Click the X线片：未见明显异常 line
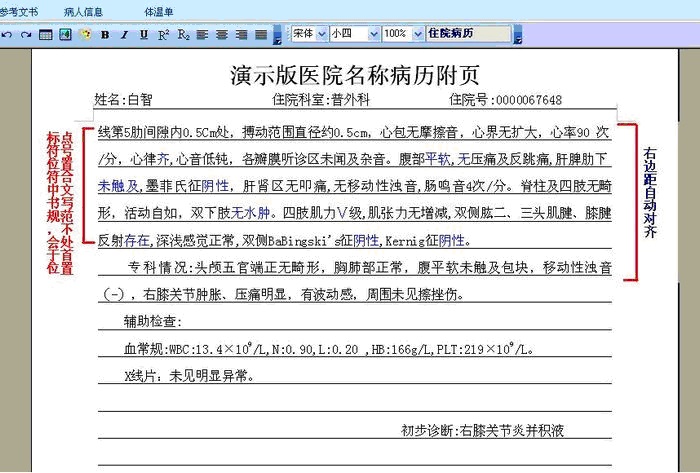This screenshot has width=700, height=473. point(189,376)
